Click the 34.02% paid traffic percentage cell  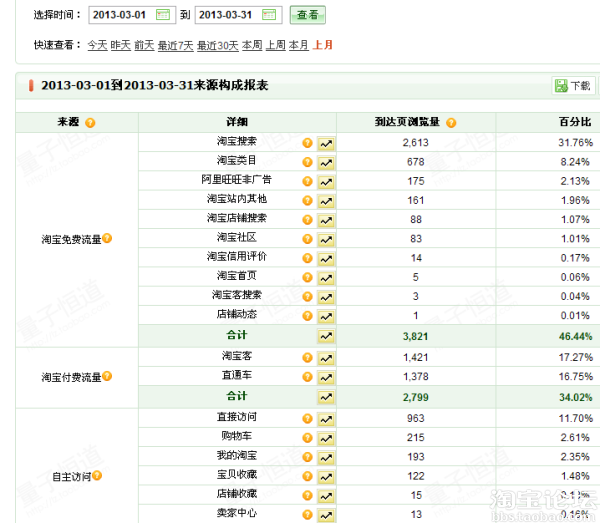click(x=575, y=397)
